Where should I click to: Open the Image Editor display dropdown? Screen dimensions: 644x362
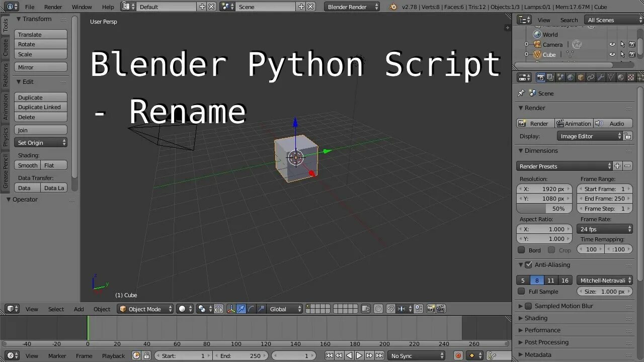click(590, 136)
